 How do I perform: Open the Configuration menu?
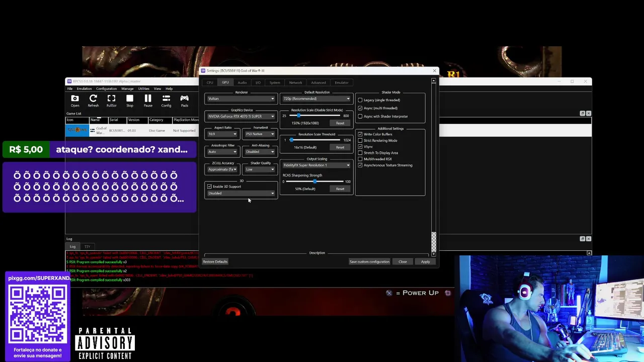(x=106, y=89)
